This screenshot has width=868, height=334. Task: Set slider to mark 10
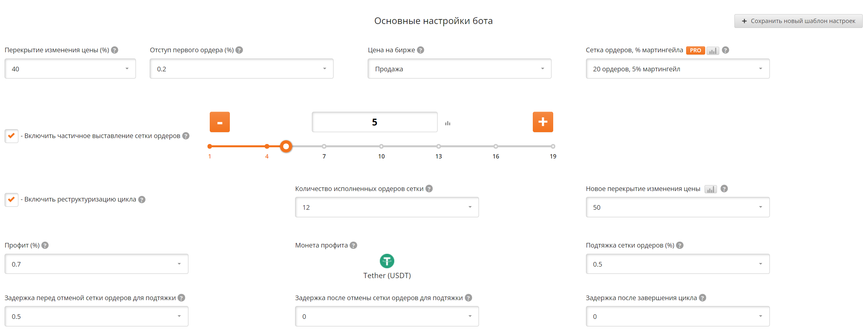[381, 146]
